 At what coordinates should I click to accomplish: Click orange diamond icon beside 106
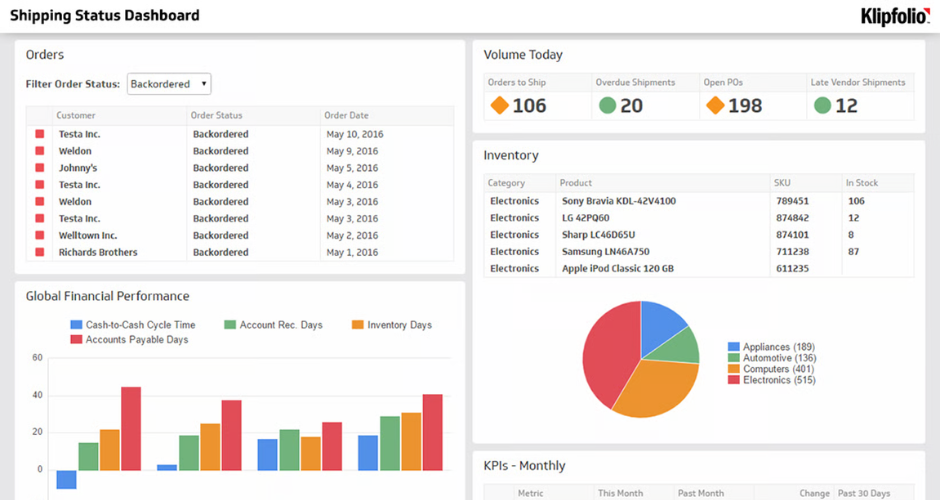coord(499,105)
